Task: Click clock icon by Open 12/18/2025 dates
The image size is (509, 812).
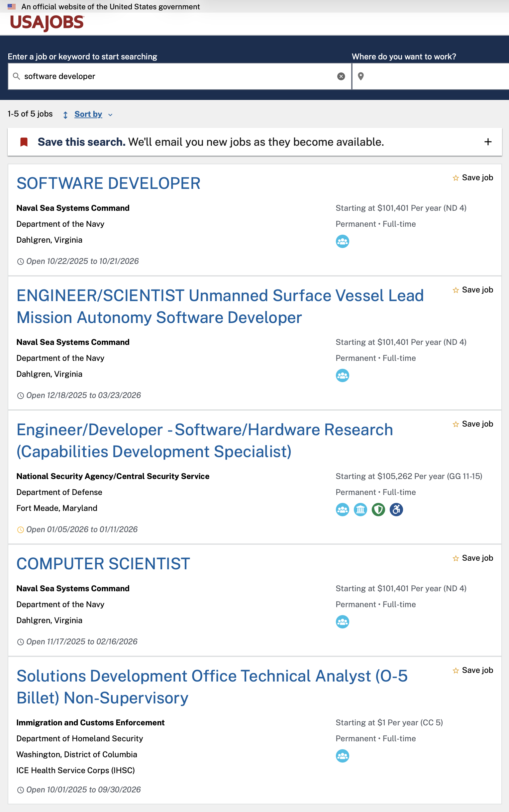Action: pos(21,396)
